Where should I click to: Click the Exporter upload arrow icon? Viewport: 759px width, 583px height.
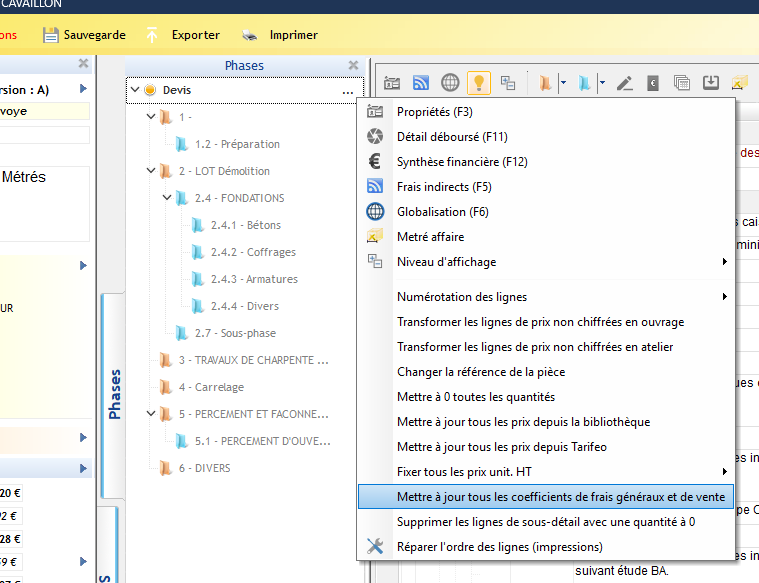[x=153, y=35]
